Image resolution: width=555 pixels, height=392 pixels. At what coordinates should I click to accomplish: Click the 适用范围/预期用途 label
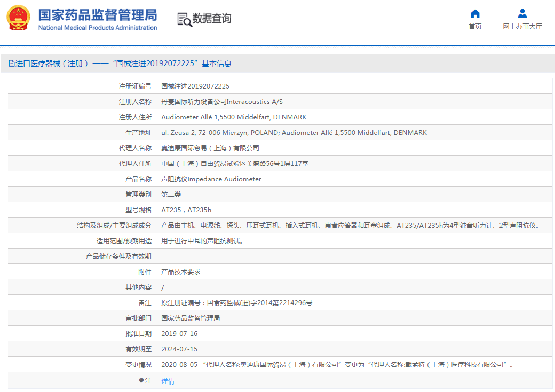pyautogui.click(x=124, y=241)
